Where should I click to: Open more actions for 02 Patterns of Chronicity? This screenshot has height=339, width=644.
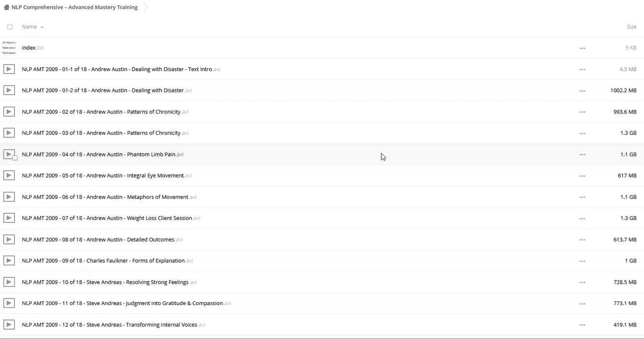(582, 112)
